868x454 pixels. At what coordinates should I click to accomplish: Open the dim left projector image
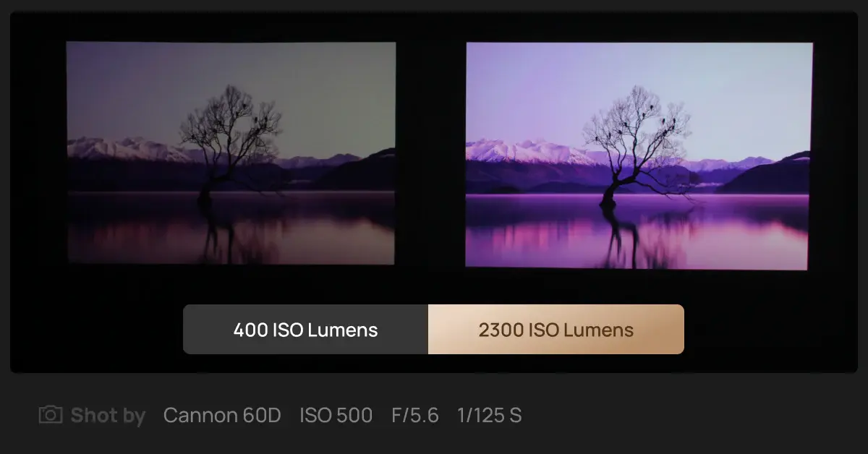231,153
